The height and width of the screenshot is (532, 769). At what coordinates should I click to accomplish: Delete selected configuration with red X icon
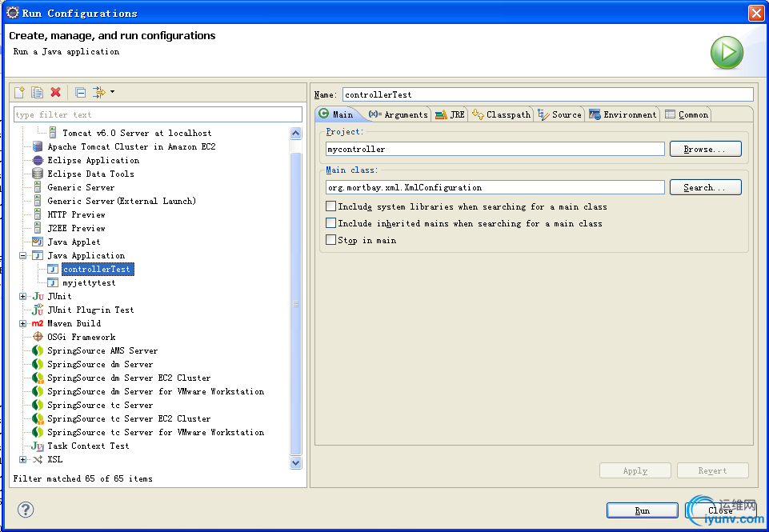tap(56, 92)
